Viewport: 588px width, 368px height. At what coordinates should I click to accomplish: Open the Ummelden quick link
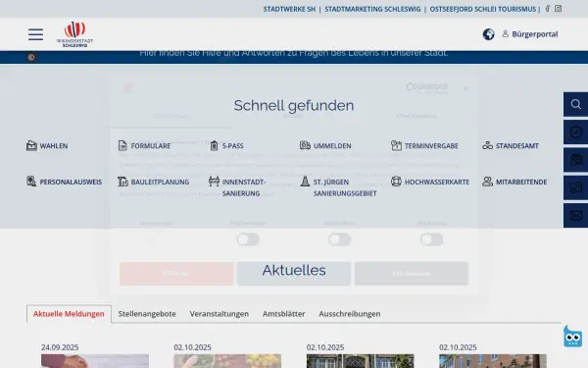click(x=325, y=145)
